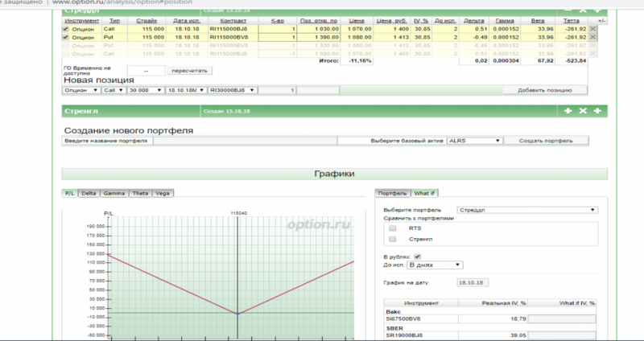Sort by the Цена руб. column header

tap(392, 21)
